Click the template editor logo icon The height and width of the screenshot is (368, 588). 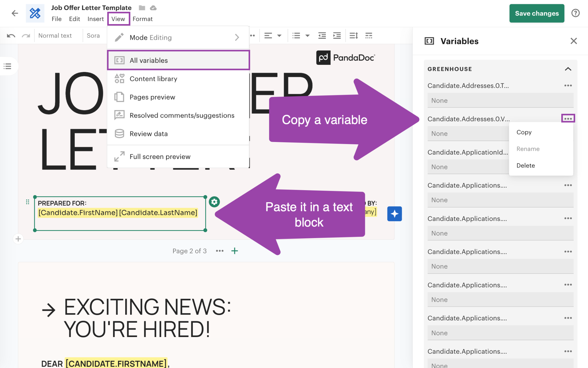pyautogui.click(x=35, y=13)
